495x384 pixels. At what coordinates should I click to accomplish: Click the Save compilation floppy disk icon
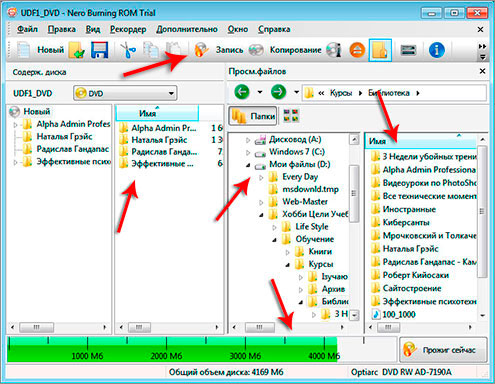100,50
